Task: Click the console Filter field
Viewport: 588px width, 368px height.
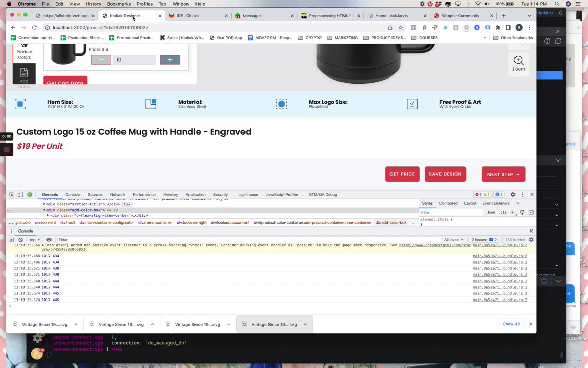Action: (x=248, y=240)
